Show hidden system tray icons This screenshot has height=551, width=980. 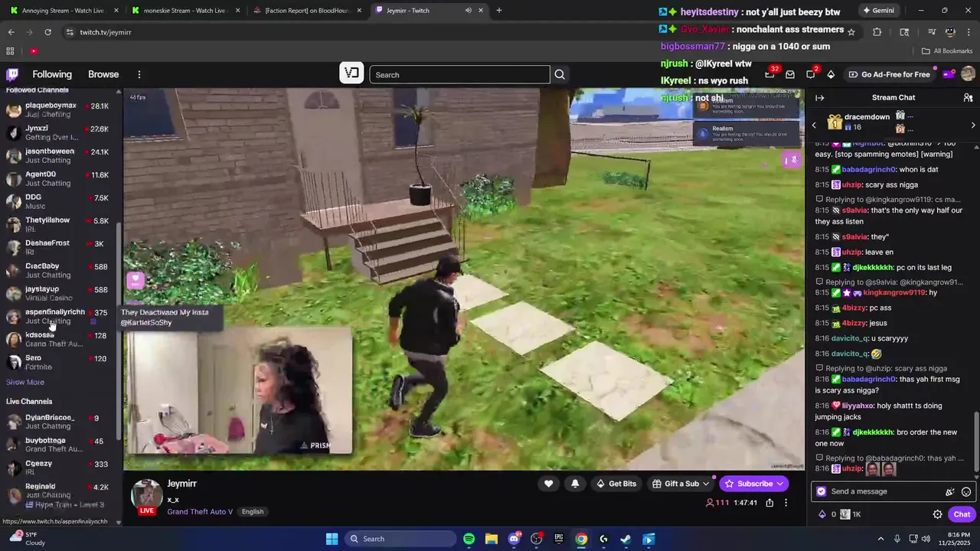point(880,539)
